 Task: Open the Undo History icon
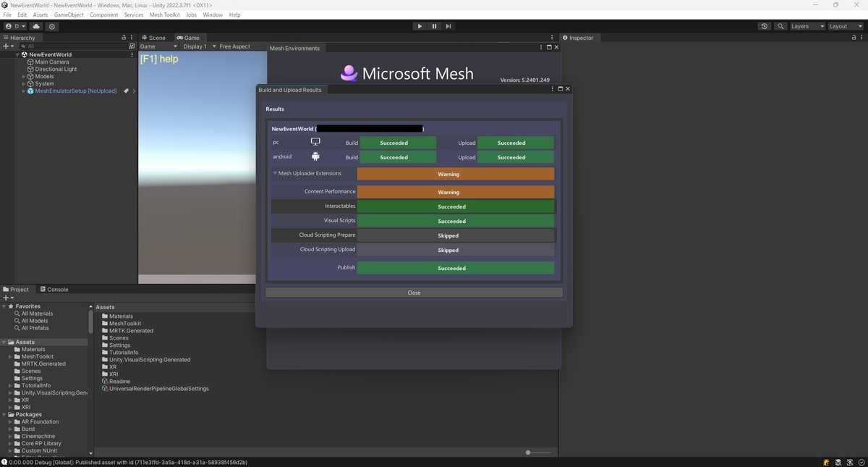tap(765, 26)
